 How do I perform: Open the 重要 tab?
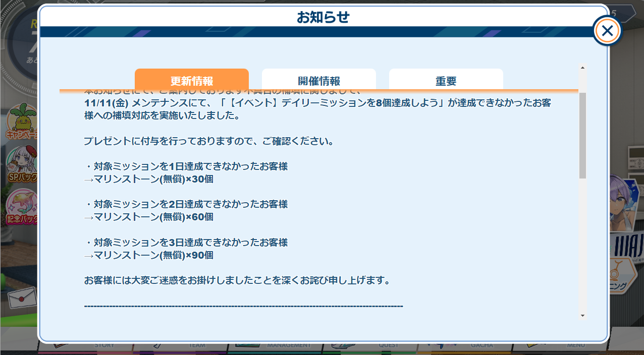tap(446, 81)
